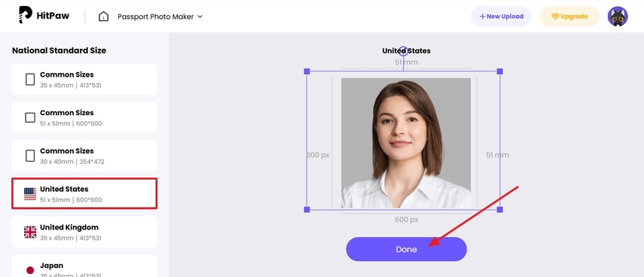Screen dimensions: 644x277
Task: Click the United Kingdom 35 x 45mm | 413*531 text
Action: 71,238
